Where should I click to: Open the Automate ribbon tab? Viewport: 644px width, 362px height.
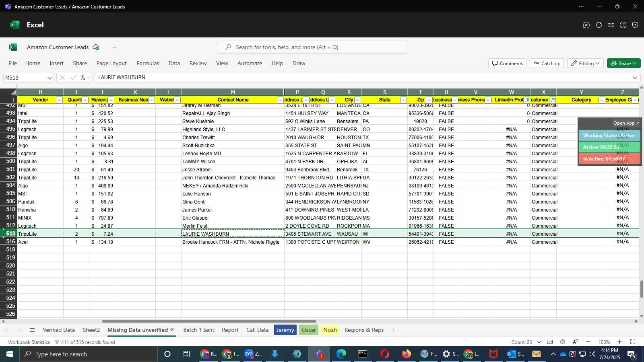(x=250, y=64)
